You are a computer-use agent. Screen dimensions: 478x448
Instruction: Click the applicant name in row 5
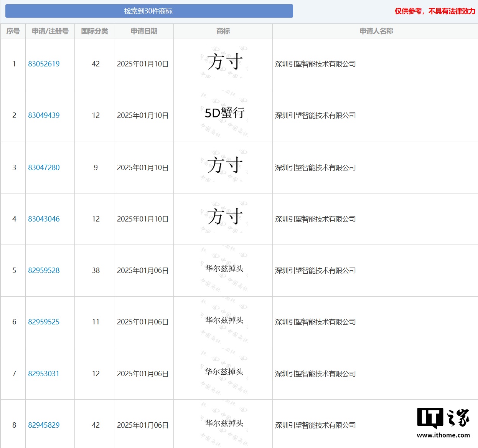tap(315, 271)
